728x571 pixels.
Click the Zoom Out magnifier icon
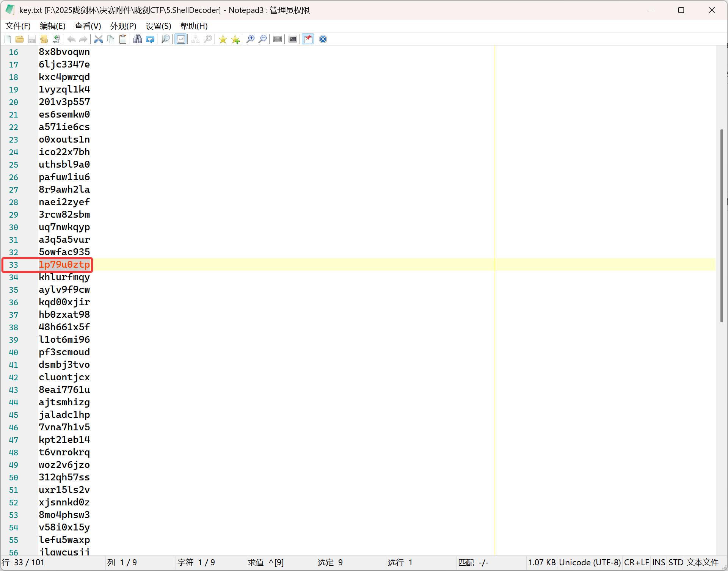coord(262,39)
